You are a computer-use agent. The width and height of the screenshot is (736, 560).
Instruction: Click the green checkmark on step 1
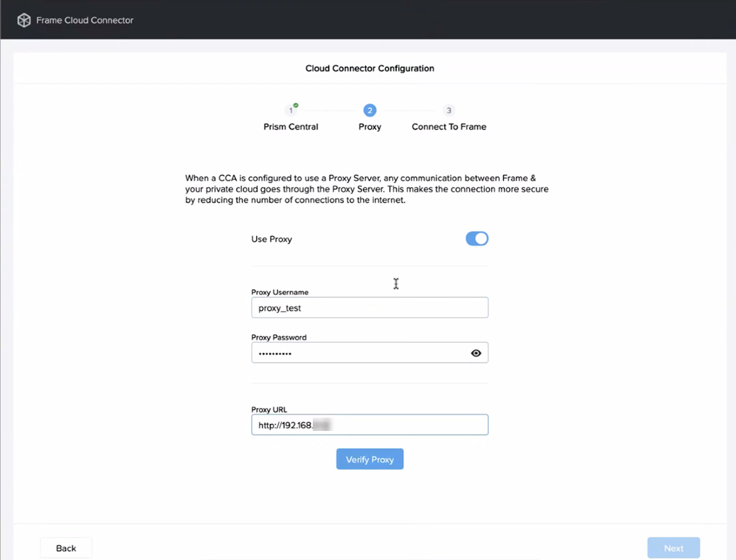(x=295, y=105)
